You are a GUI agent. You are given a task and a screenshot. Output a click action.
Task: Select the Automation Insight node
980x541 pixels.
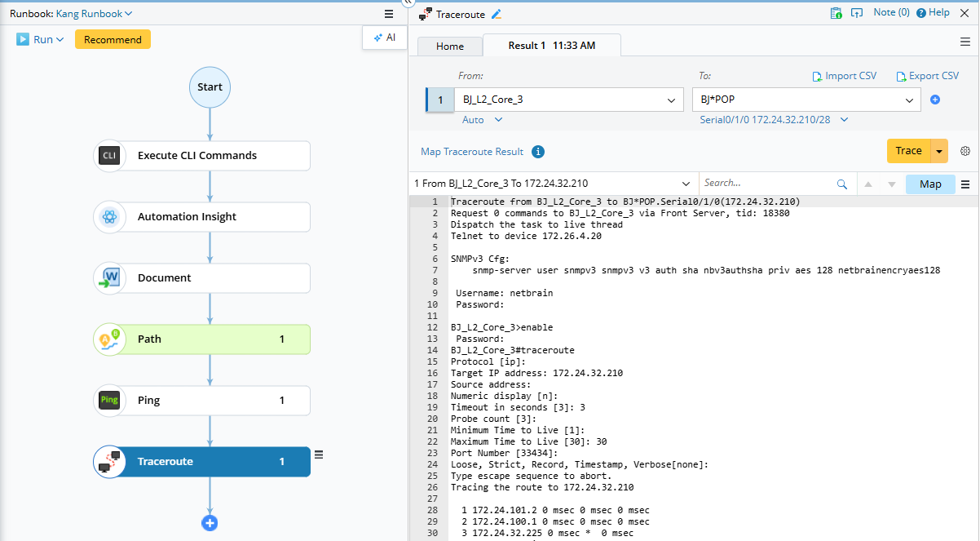click(x=202, y=217)
